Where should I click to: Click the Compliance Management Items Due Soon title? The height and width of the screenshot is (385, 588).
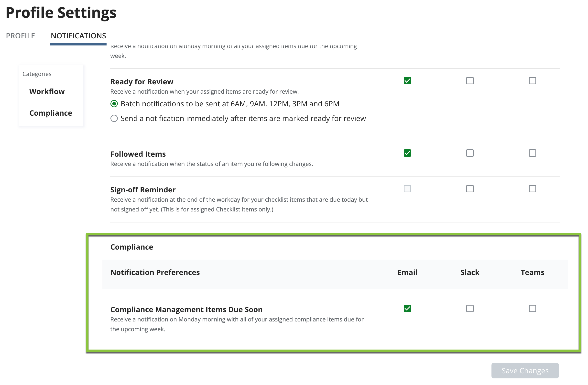click(x=186, y=309)
